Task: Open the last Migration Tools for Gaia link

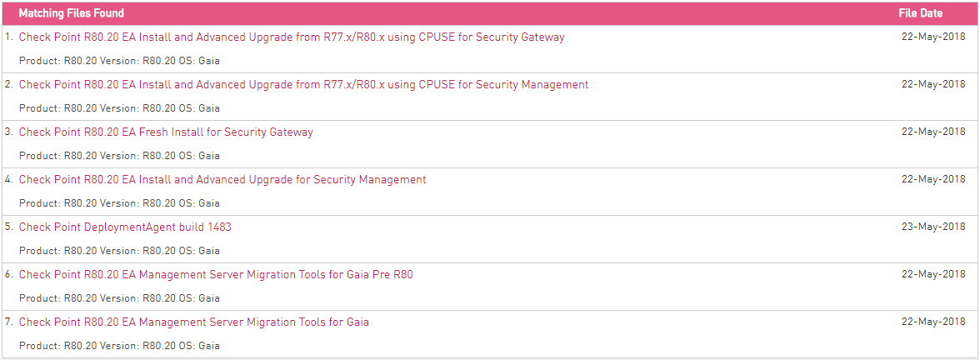Action: (x=193, y=322)
